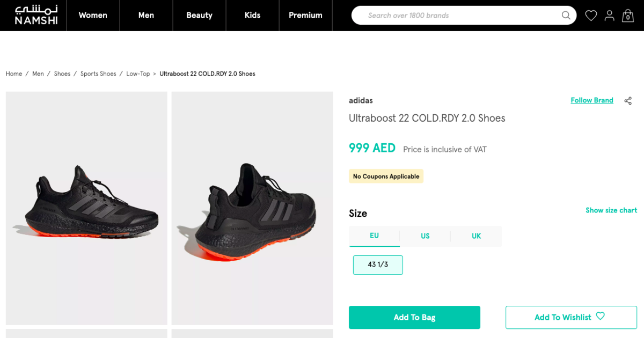Open the Show size chart link
Image resolution: width=644 pixels, height=338 pixels.
tap(611, 210)
